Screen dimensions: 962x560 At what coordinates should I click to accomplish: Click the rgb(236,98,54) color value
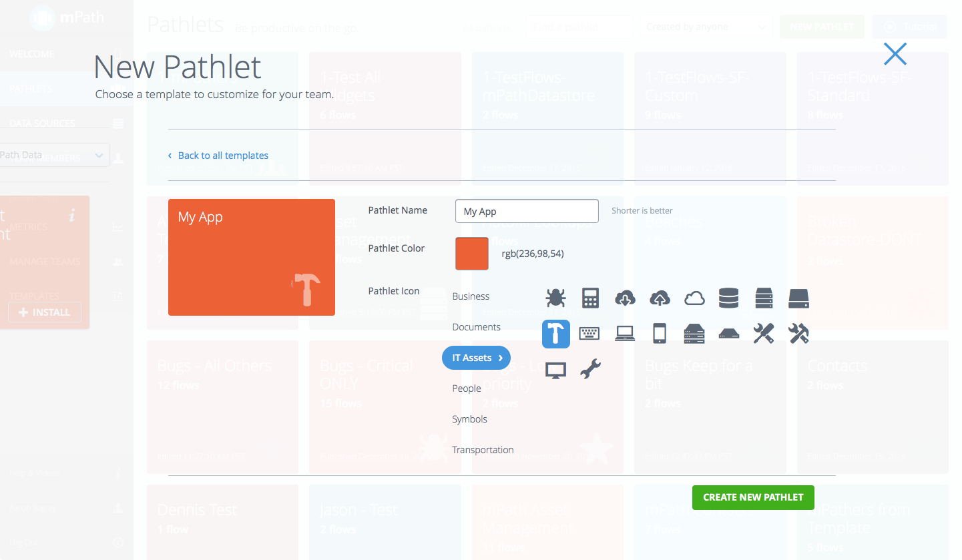(533, 254)
